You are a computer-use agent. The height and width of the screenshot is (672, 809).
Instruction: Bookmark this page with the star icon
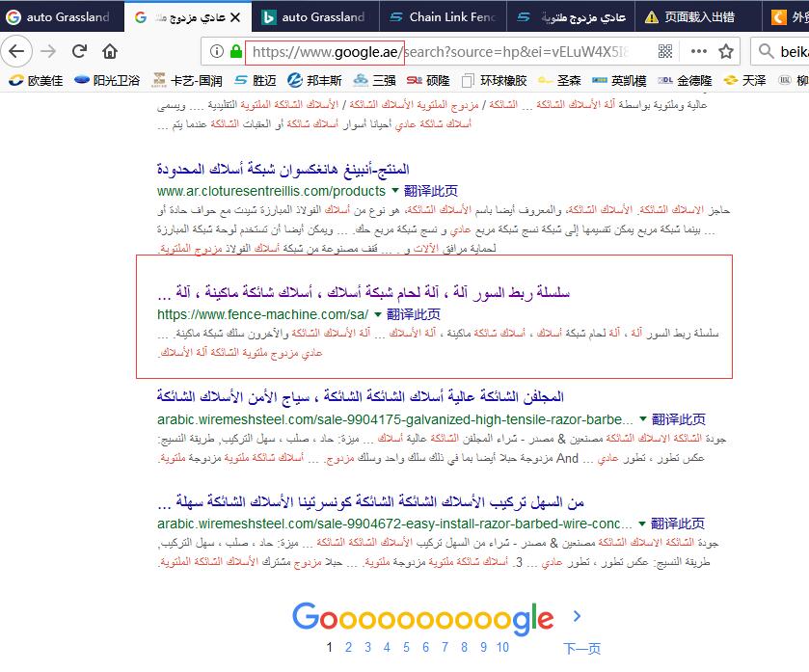(x=726, y=51)
